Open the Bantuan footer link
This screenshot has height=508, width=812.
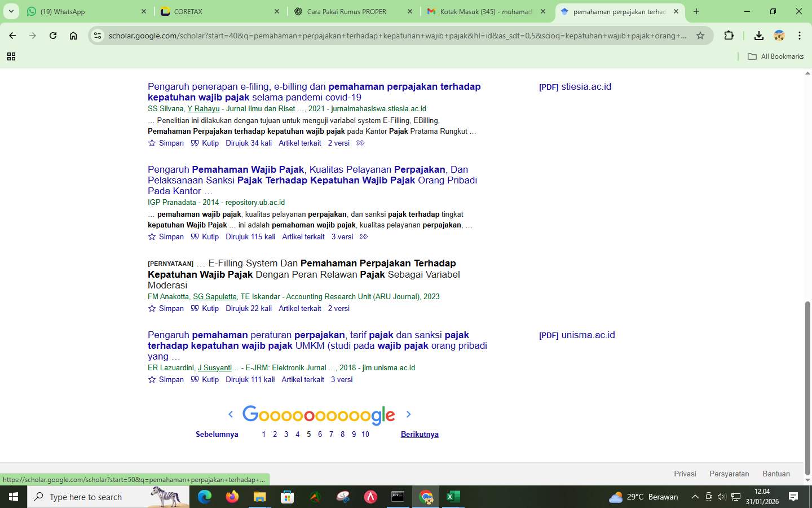click(776, 474)
